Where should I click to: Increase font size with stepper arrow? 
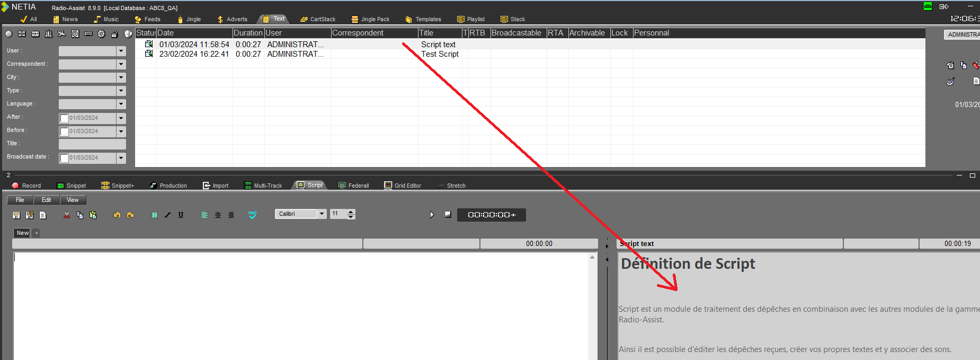point(351,212)
